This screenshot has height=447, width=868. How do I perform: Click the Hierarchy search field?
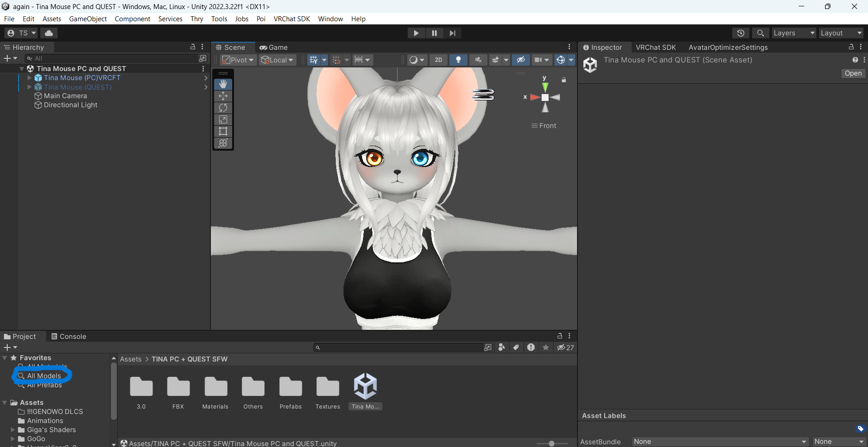(111, 58)
